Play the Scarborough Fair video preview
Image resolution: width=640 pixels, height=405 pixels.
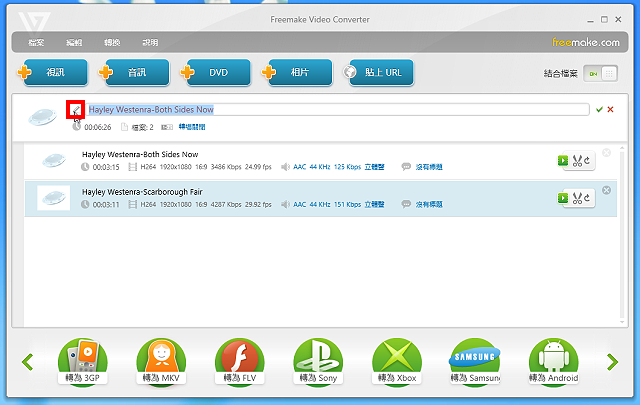[563, 198]
